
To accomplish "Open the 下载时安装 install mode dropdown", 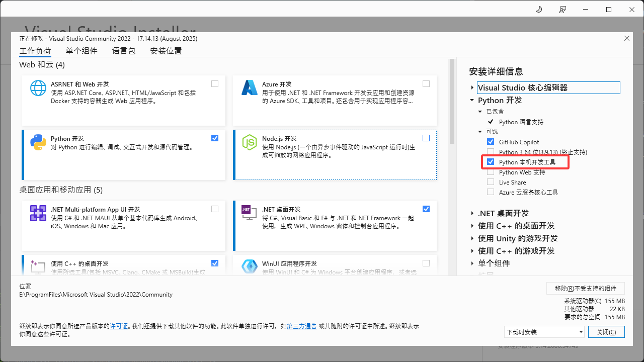I will click(544, 332).
